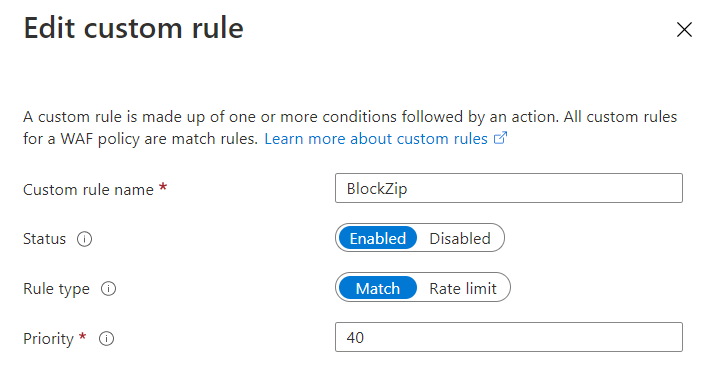Viewport: 703px width, 372px height.
Task: Click the external link icon after custom rules
Action: coord(500,138)
